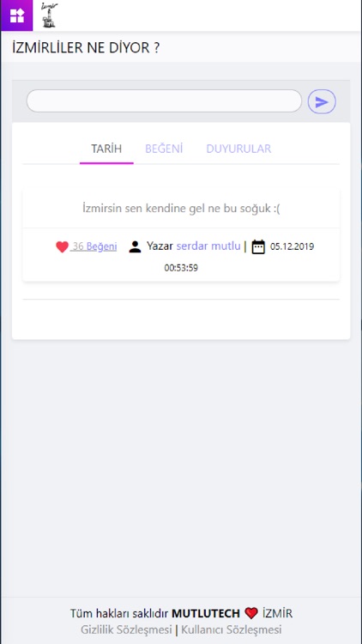362x644 pixels.
Task: Open the purple dashboard menu icon
Action: 17,15
